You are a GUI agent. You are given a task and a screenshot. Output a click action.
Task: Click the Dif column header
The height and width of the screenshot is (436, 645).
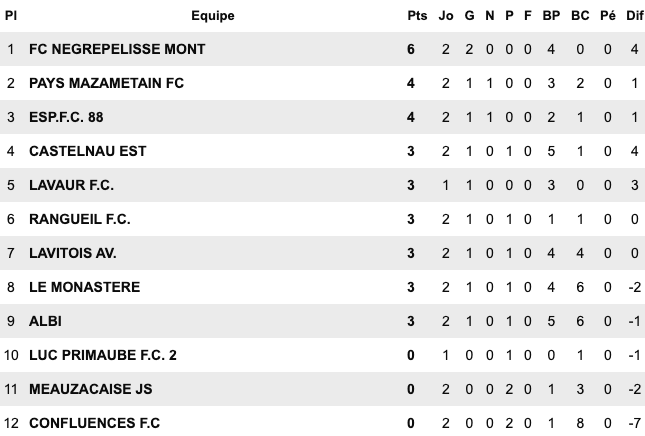point(635,15)
